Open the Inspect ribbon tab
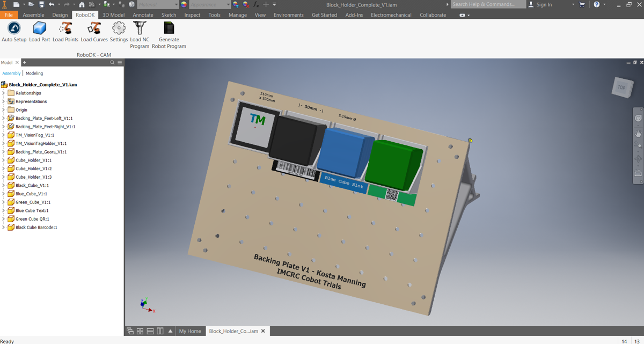This screenshot has width=644, height=344. [192, 15]
